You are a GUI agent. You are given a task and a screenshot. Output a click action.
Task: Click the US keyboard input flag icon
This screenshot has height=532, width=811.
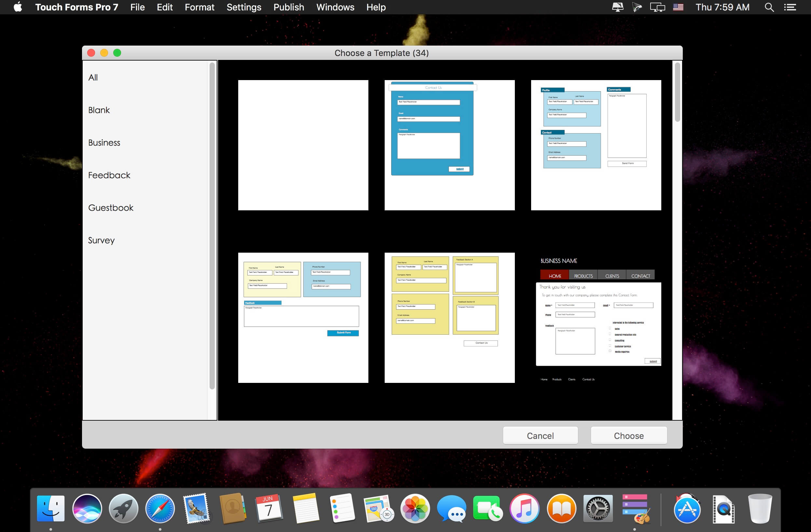[x=678, y=7]
